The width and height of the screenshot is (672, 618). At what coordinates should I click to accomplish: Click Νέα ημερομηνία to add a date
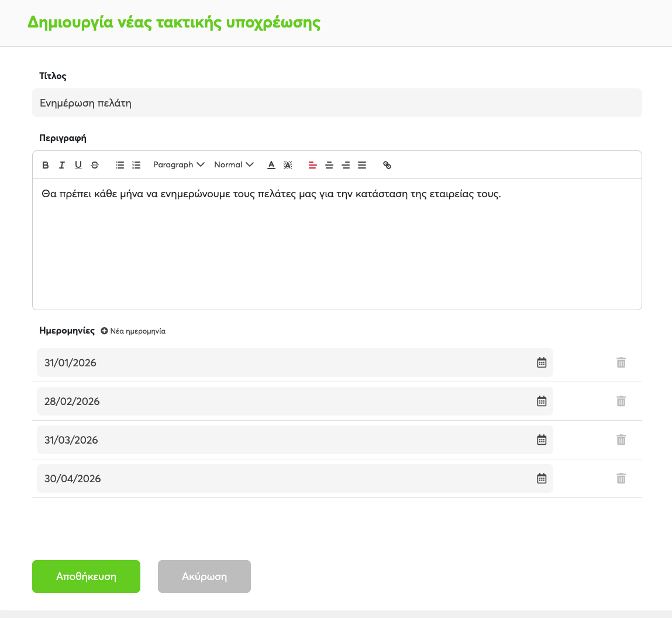point(133,331)
